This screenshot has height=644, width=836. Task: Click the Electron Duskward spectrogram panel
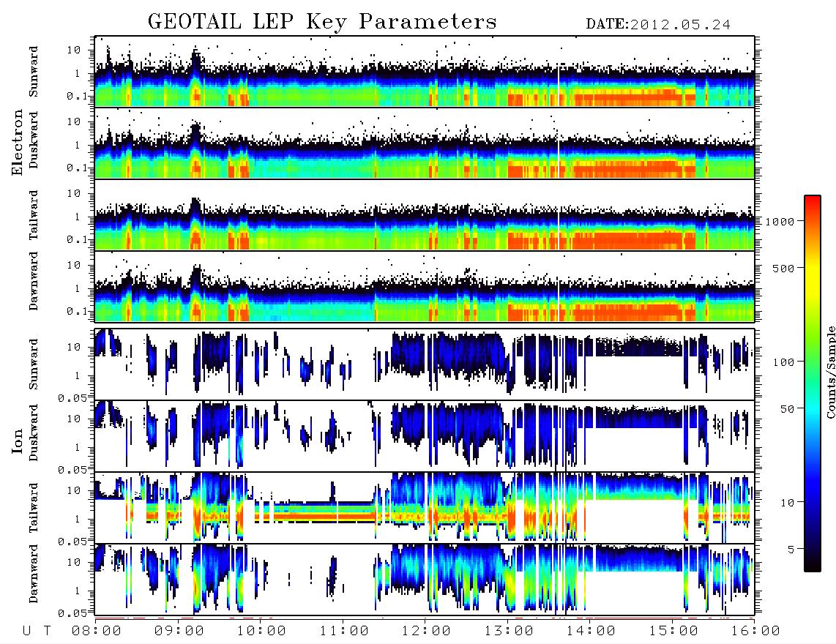tap(425, 143)
